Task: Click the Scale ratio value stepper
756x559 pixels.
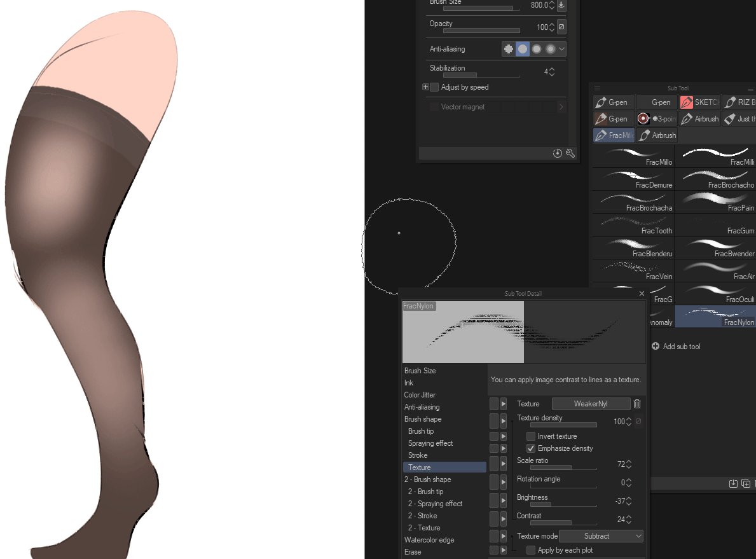Action: 629,464
